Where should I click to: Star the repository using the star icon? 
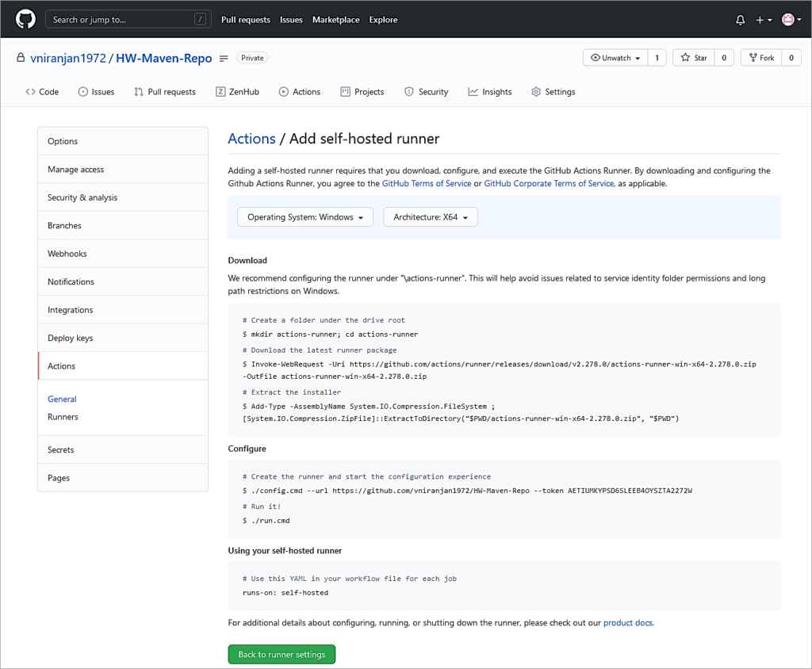coord(687,57)
